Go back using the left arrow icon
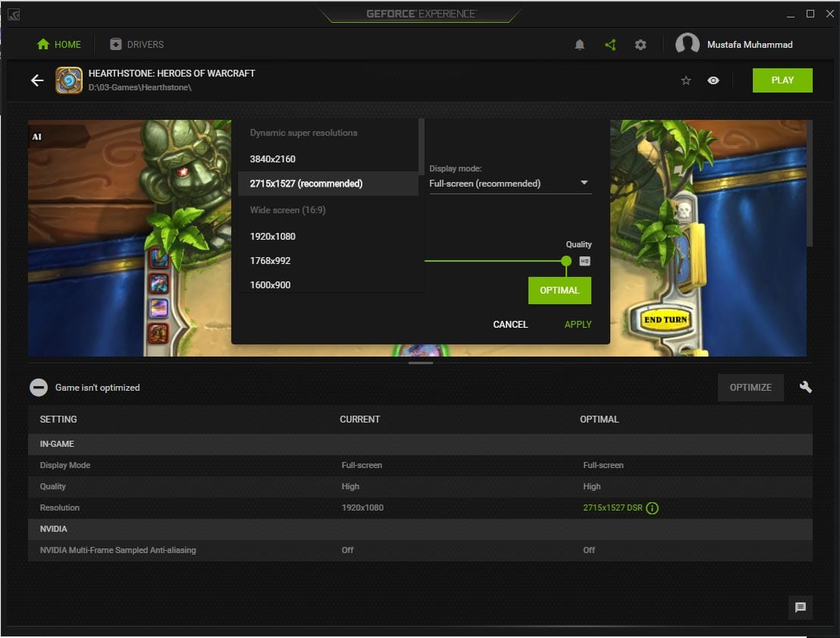Viewport: 840px width, 638px height. tap(37, 80)
